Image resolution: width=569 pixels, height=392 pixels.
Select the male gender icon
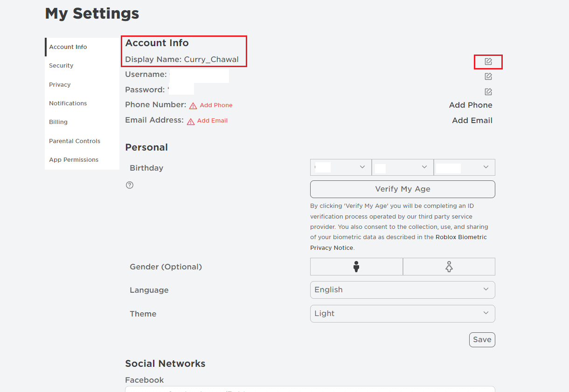click(356, 266)
